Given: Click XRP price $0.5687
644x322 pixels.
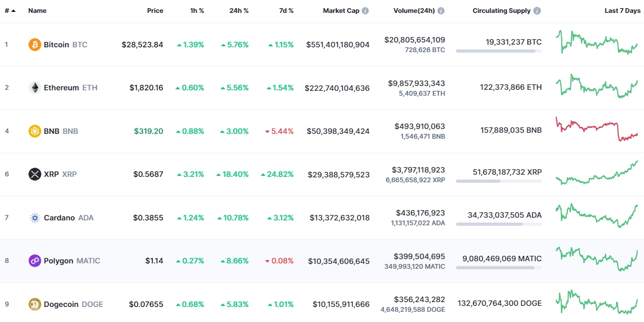Looking at the screenshot, I should (x=148, y=174).
